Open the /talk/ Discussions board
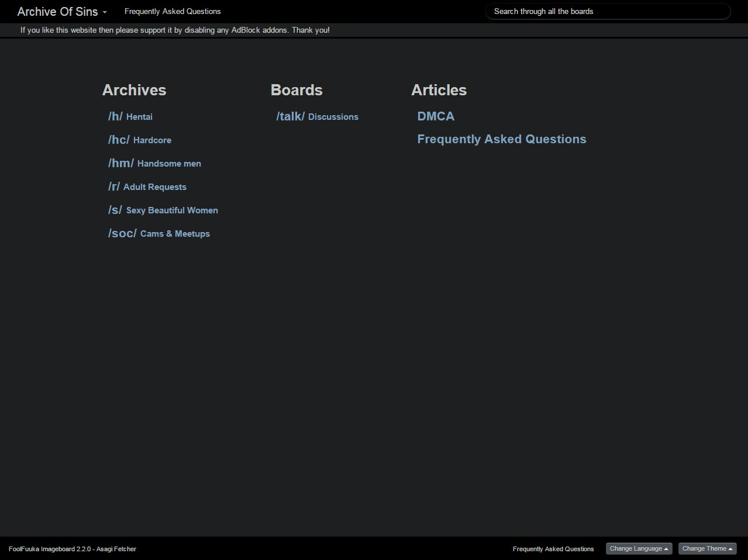Screen dimensions: 748x560 pyautogui.click(x=318, y=116)
